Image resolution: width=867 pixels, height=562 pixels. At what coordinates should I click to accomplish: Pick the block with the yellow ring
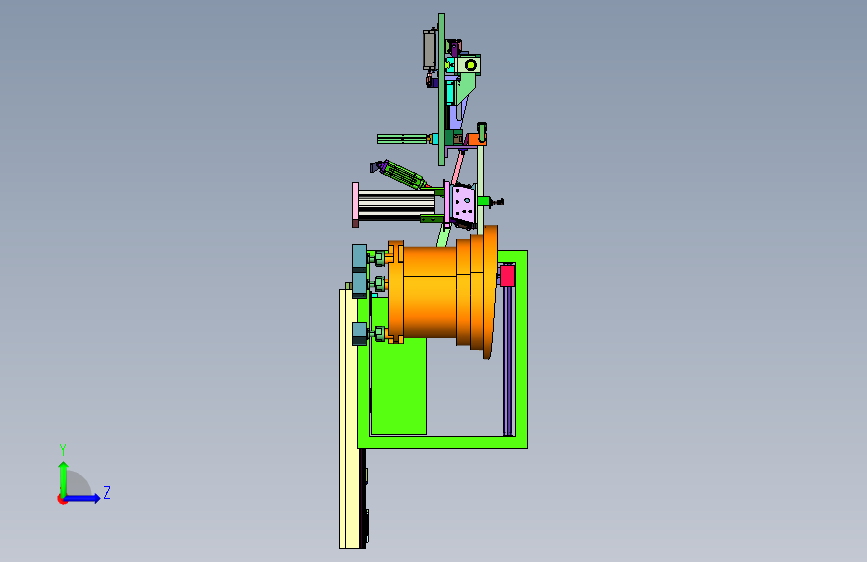(469, 65)
